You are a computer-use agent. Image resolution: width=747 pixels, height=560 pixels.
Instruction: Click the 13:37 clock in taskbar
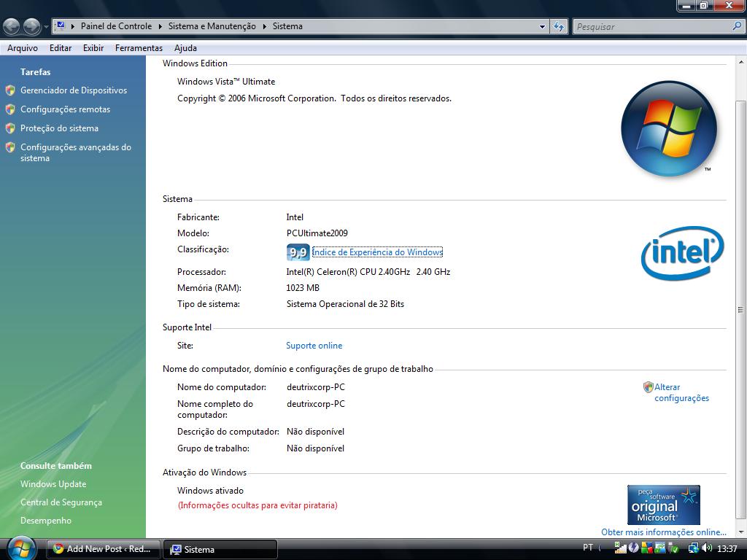727,548
